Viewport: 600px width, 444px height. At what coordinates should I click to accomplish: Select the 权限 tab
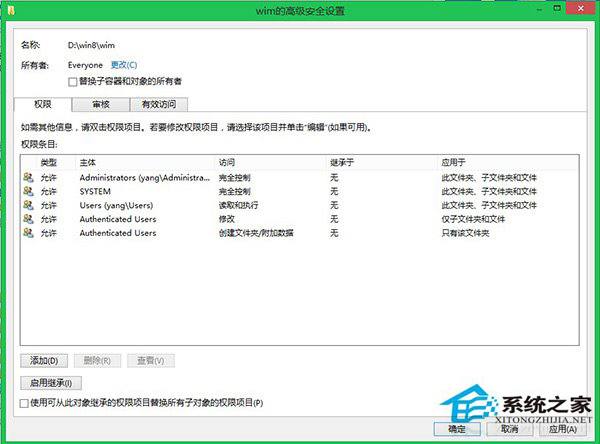42,104
